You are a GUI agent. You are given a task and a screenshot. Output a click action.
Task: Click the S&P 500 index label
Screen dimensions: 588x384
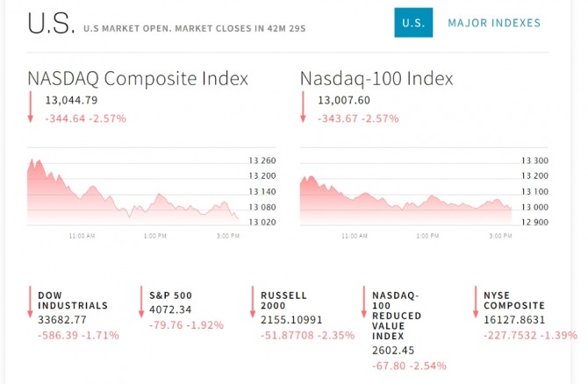[170, 295]
